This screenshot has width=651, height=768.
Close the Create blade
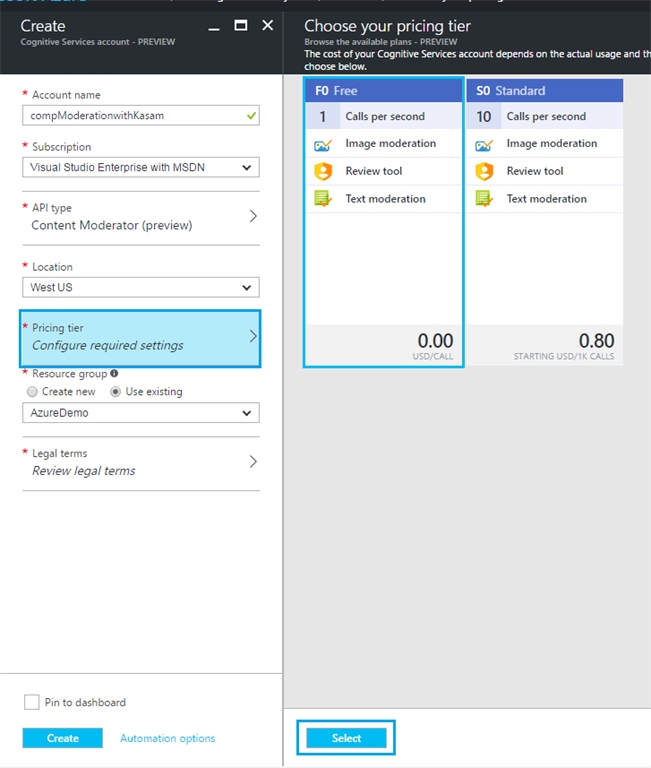pyautogui.click(x=267, y=25)
